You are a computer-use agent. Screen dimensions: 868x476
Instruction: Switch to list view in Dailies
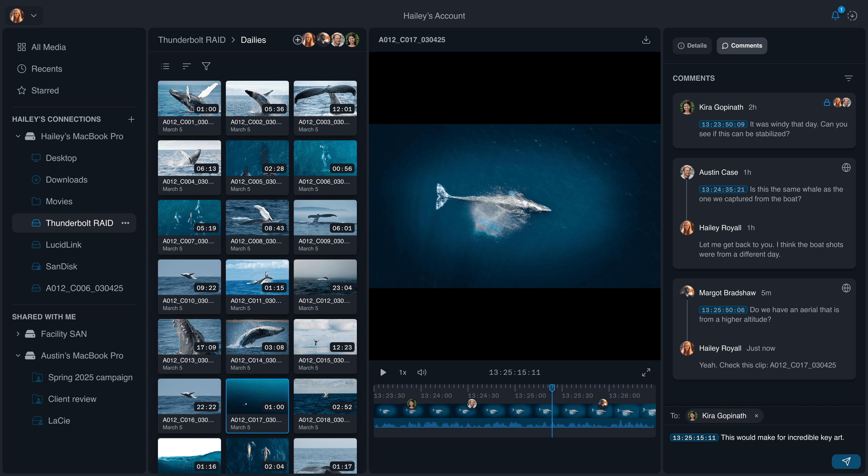pos(165,66)
